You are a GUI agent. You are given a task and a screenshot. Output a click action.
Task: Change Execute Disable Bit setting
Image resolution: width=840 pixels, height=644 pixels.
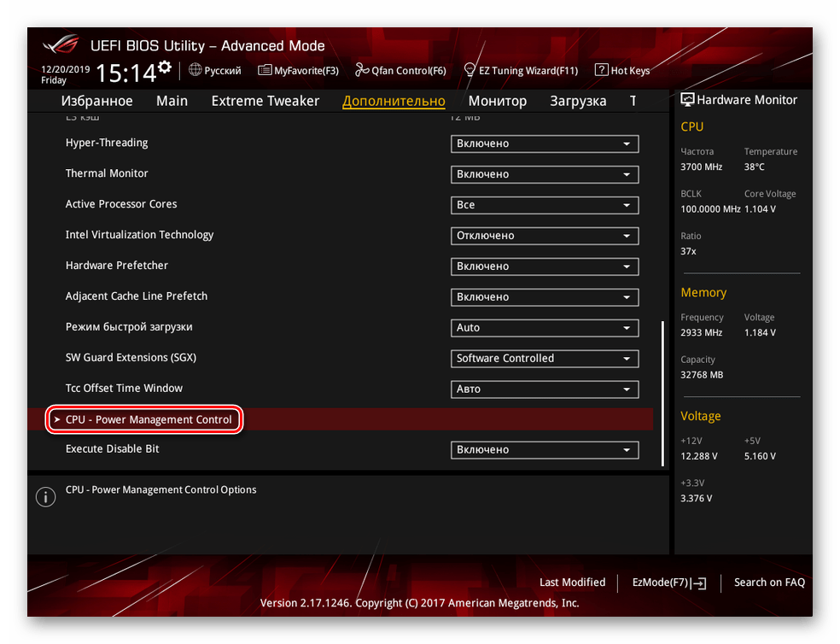(544, 450)
